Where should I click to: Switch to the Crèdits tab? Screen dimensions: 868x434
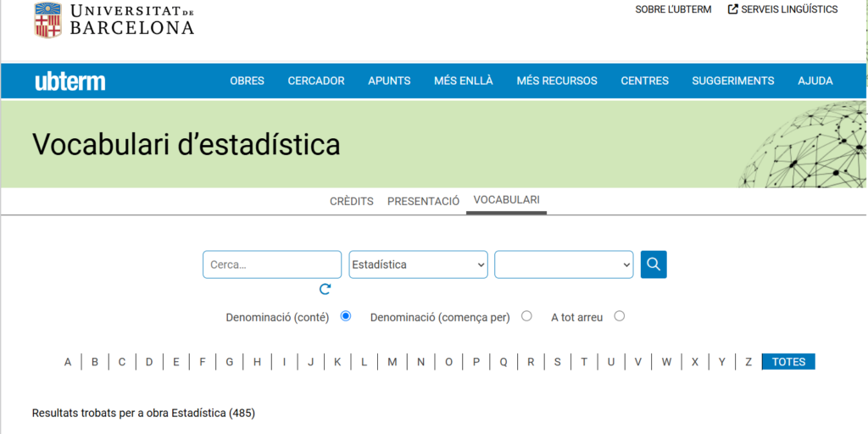pyautogui.click(x=351, y=202)
